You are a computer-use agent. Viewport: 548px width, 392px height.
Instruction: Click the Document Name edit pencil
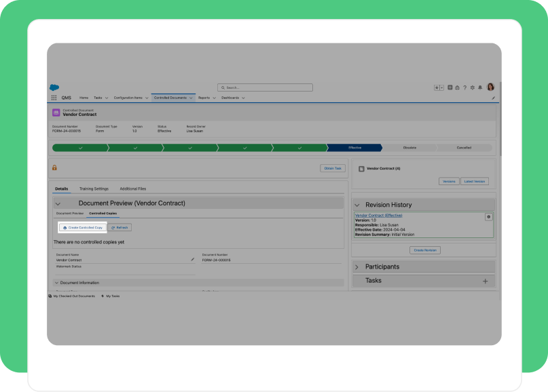point(193,259)
